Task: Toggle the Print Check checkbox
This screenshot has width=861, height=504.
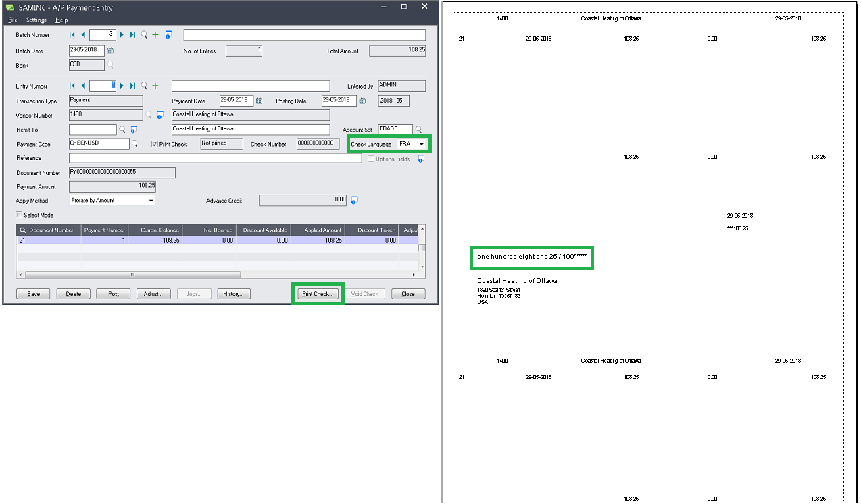Action: (x=155, y=144)
